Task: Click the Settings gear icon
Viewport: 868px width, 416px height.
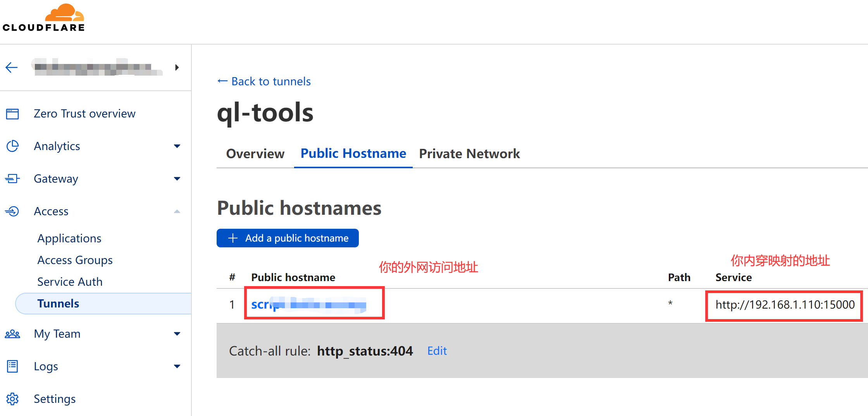Action: [12, 399]
